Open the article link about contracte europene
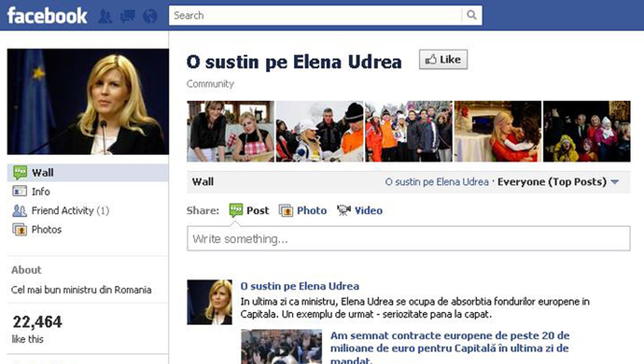This screenshot has width=644, height=364. point(449,342)
